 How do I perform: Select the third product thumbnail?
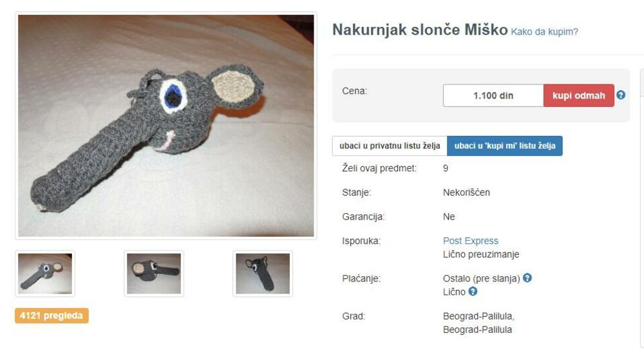(x=263, y=274)
